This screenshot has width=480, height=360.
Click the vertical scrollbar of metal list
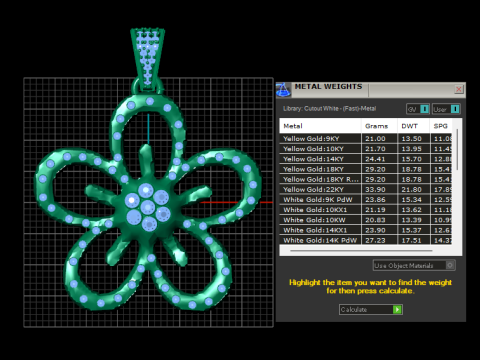[457, 150]
